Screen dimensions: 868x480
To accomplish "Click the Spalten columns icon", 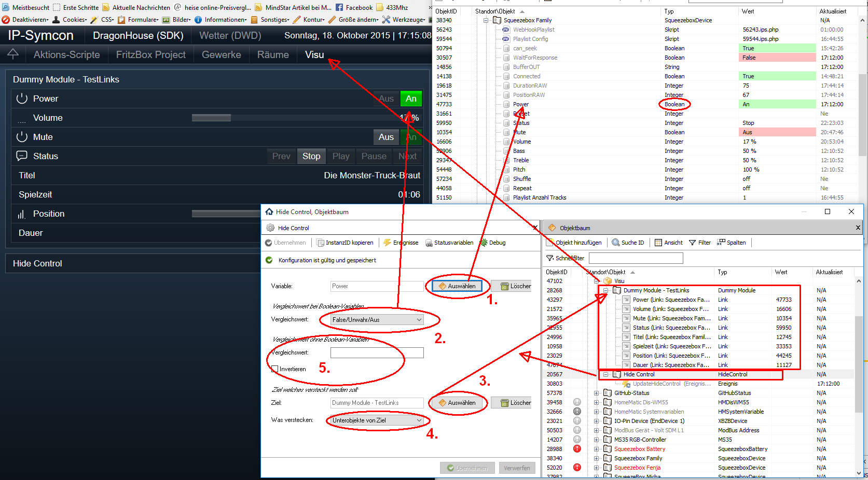I will (721, 242).
